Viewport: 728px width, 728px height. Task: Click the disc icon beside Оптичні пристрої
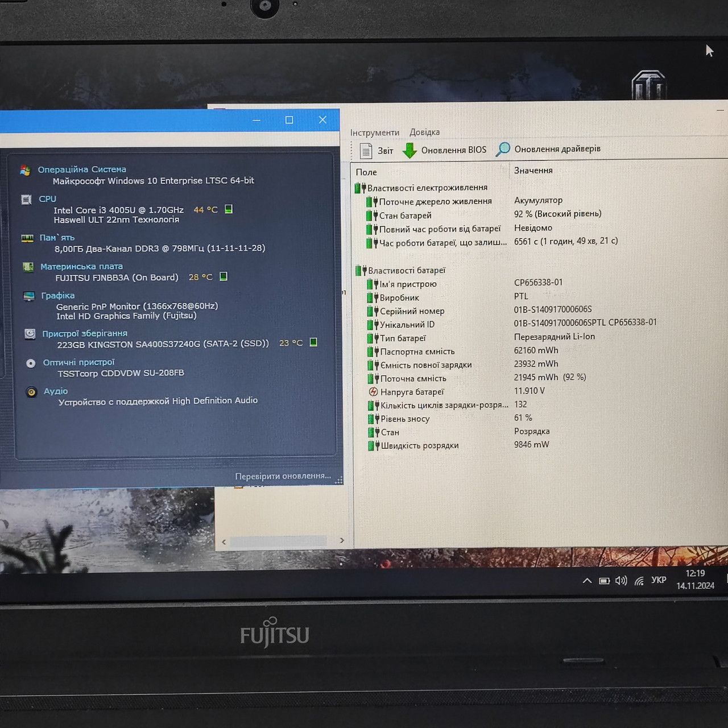[x=31, y=363]
